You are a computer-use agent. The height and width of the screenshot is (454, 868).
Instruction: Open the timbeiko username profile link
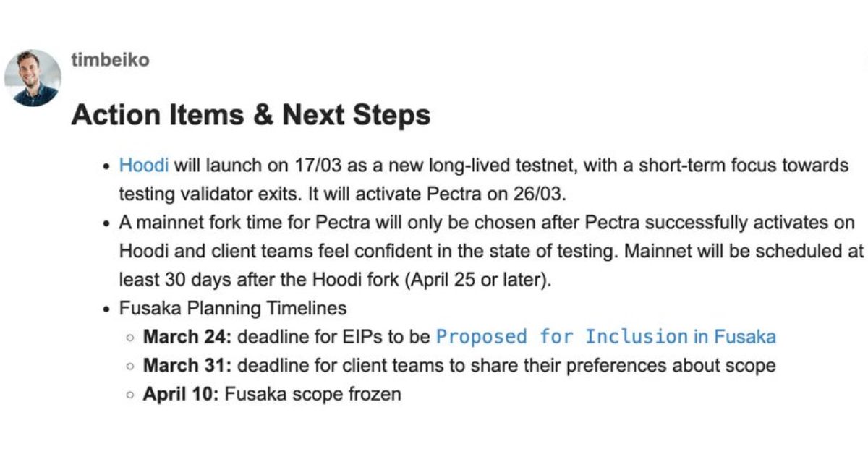[111, 60]
